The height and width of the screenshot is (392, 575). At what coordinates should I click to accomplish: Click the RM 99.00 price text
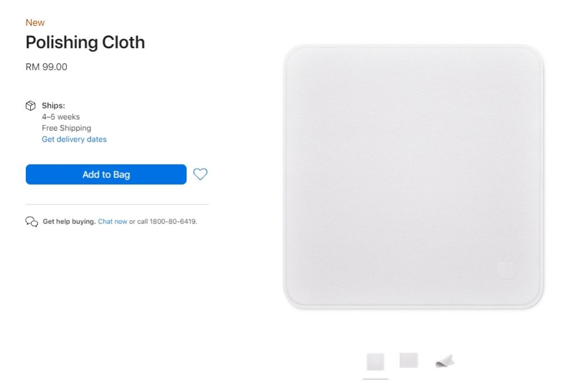(x=47, y=67)
